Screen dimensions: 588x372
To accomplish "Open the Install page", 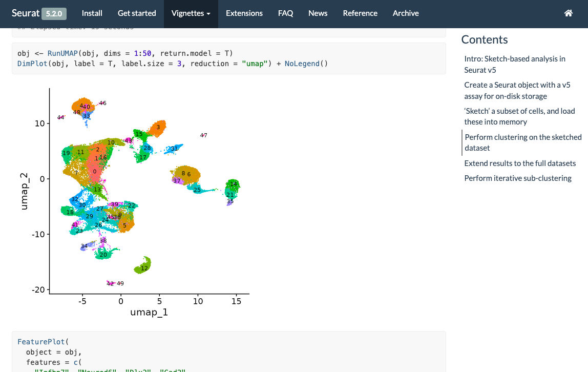I will tap(92, 13).
